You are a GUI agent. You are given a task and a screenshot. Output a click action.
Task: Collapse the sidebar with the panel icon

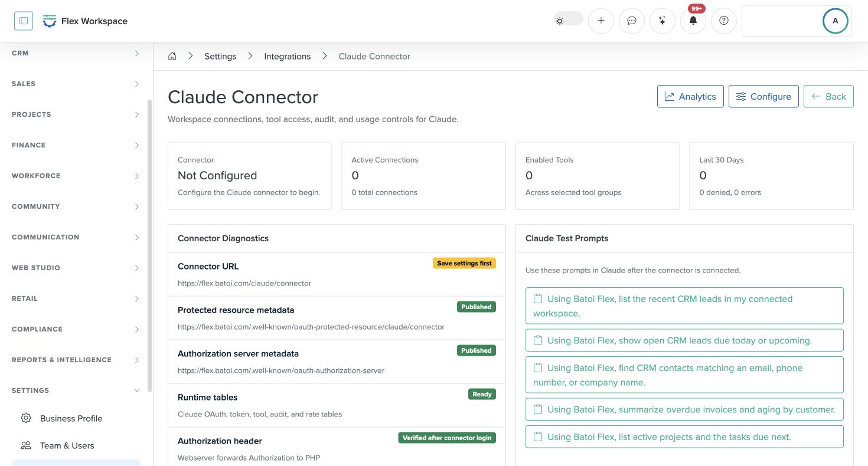pyautogui.click(x=24, y=21)
